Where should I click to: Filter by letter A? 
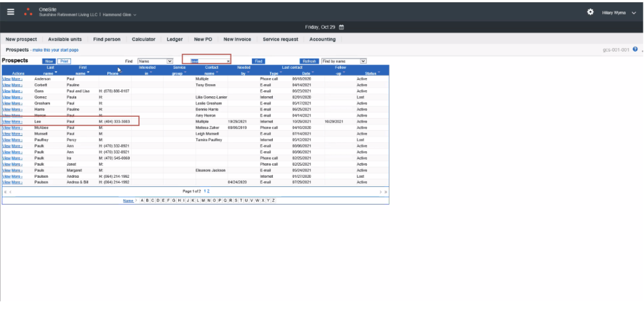142,201
